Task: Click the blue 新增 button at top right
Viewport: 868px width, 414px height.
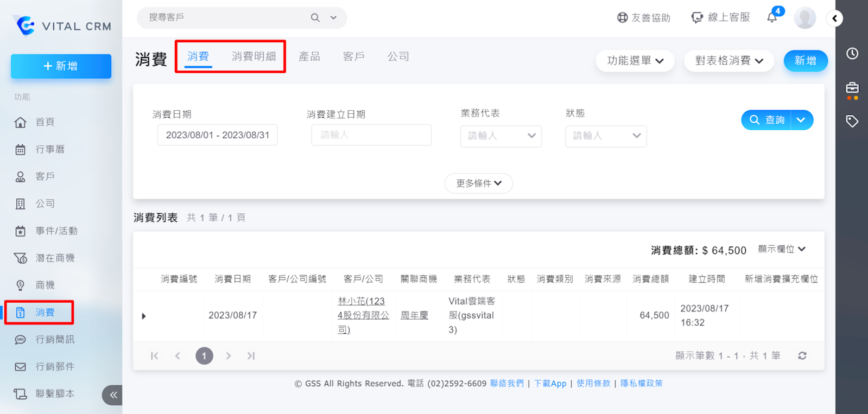Action: coord(805,61)
